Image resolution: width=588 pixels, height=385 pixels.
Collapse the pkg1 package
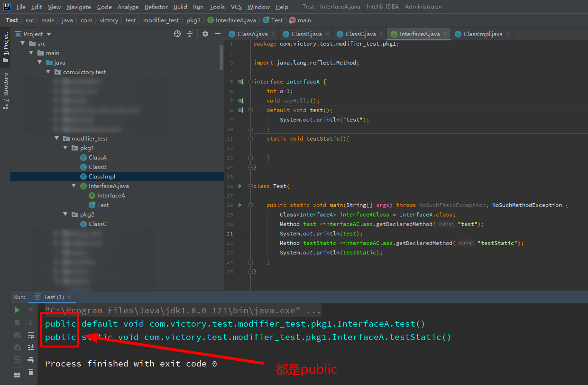point(65,148)
